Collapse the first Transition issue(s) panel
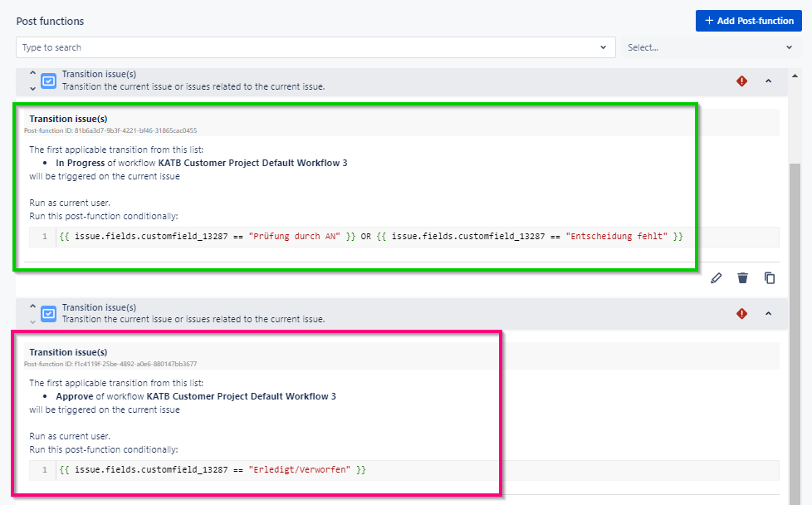 coord(768,81)
